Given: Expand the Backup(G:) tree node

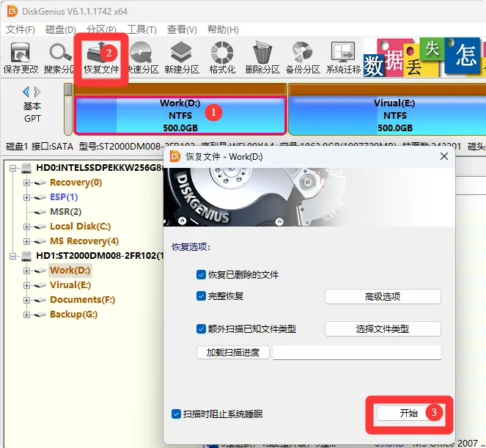Looking at the screenshot, I should [x=26, y=315].
